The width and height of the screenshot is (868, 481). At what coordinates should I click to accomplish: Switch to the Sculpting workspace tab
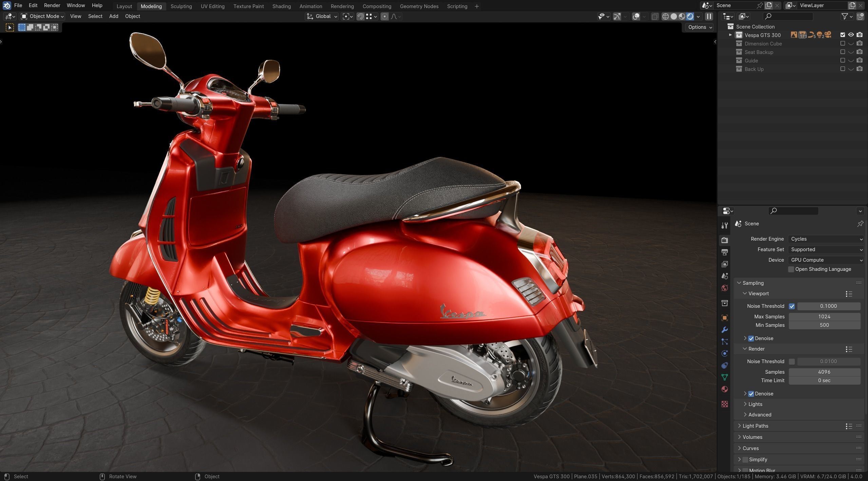coord(181,6)
